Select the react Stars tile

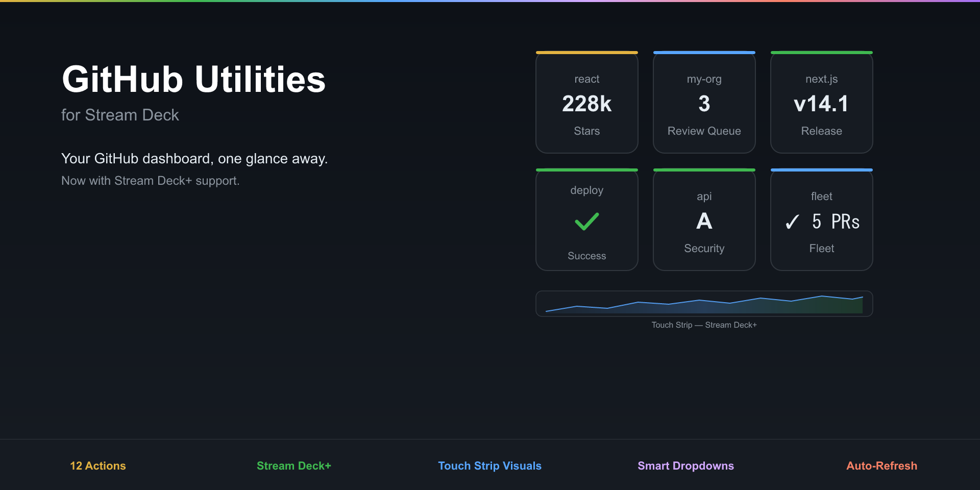(x=587, y=102)
